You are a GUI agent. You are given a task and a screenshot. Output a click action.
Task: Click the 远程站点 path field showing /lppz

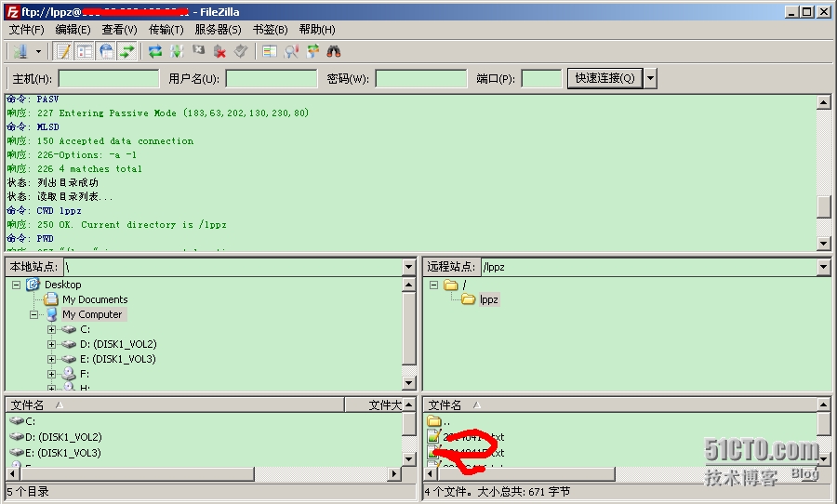click(x=649, y=267)
